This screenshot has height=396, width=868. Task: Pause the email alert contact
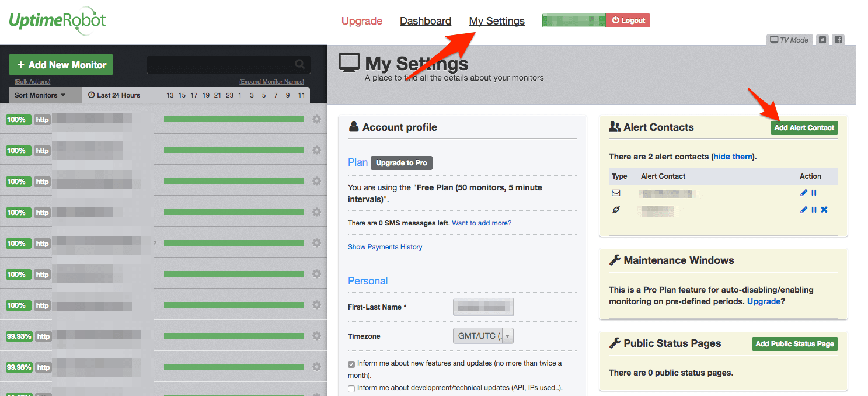point(814,193)
